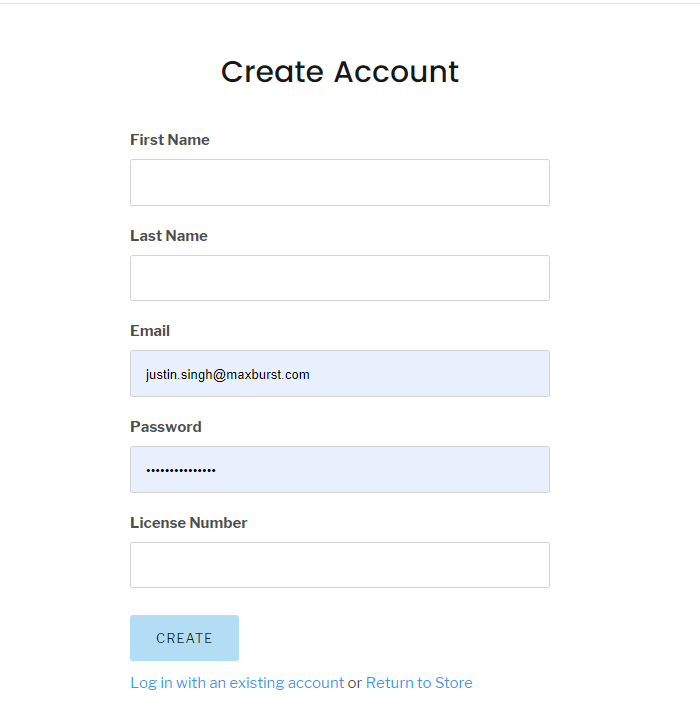
Task: Place cursor on justin.singh@maxburst.com text
Action: (x=228, y=375)
